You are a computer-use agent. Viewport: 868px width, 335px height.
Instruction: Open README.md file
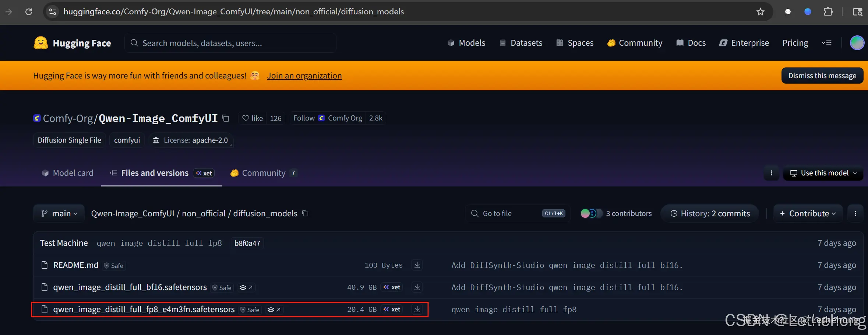(76, 265)
